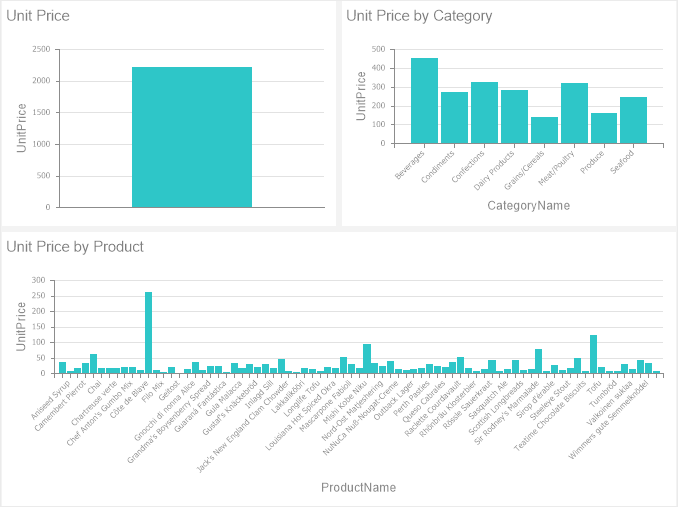Click the Produce bar
The image size is (678, 507).
click(x=604, y=128)
